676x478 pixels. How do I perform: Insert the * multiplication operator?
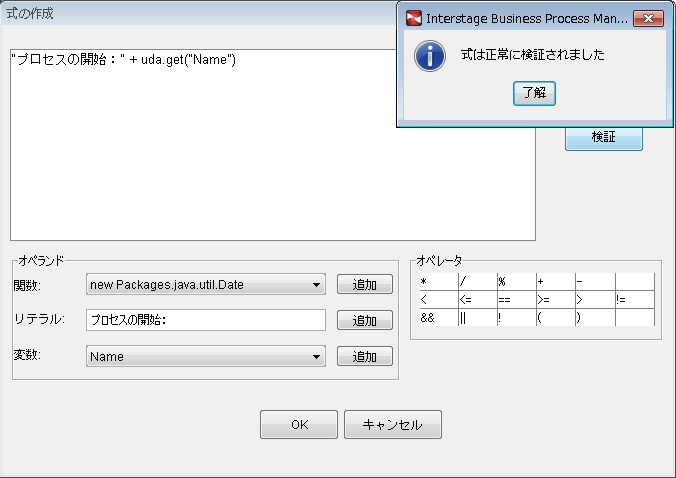pyautogui.click(x=438, y=281)
